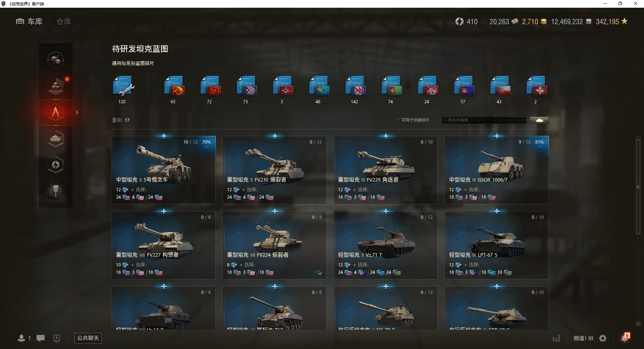Expand sidebar with the arrow chevron
644x349 pixels.
click(77, 112)
